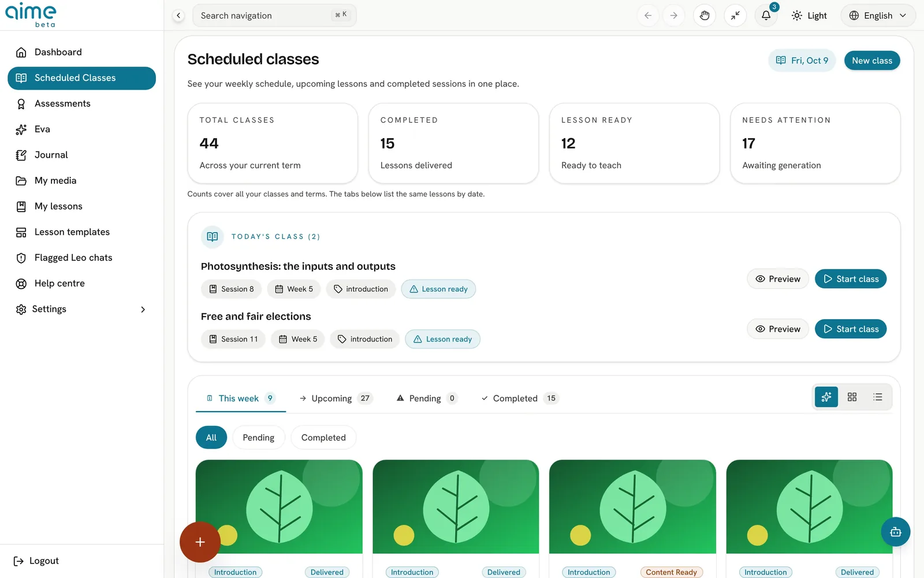Open Journal in the sidebar

coord(81,155)
